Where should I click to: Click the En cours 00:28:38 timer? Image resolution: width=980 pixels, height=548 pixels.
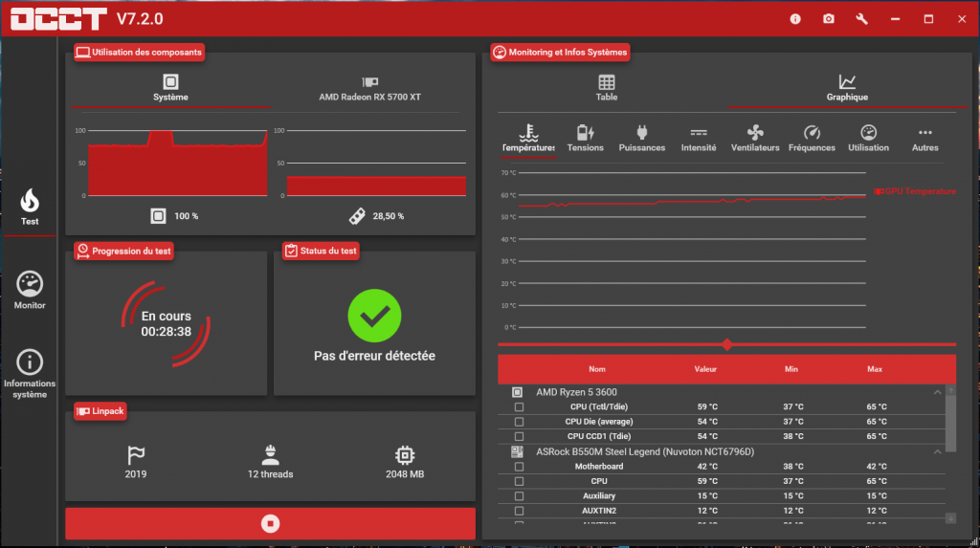coord(167,323)
